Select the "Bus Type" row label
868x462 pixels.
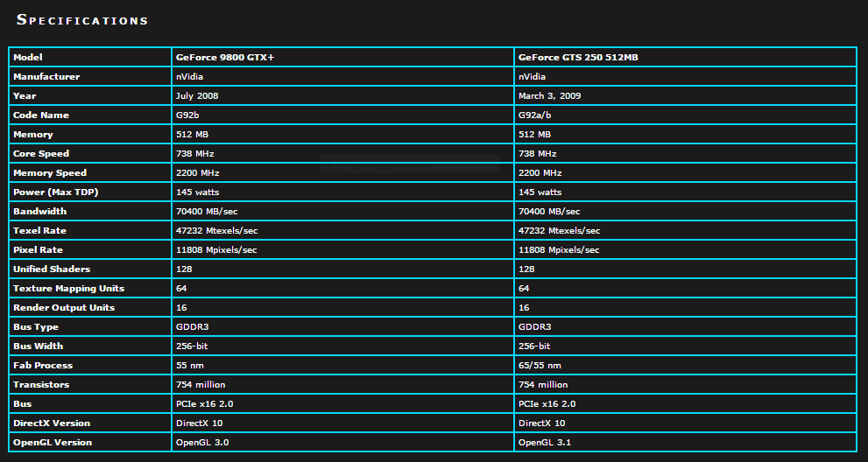coord(35,327)
